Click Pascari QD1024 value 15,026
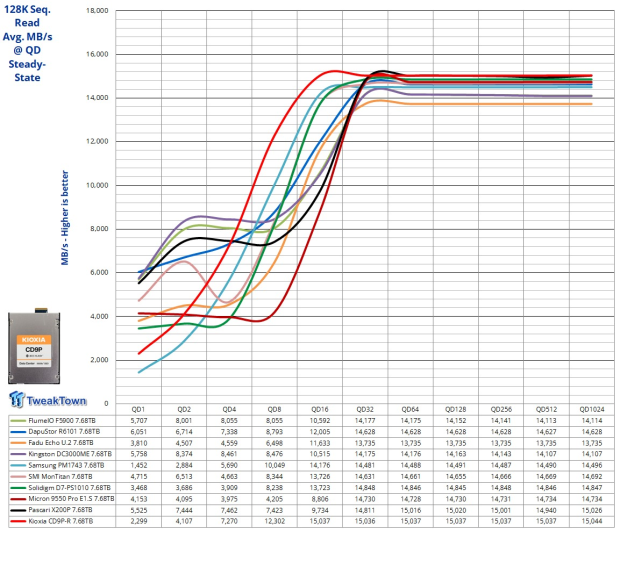The width and height of the screenshot is (620, 568). click(x=592, y=510)
